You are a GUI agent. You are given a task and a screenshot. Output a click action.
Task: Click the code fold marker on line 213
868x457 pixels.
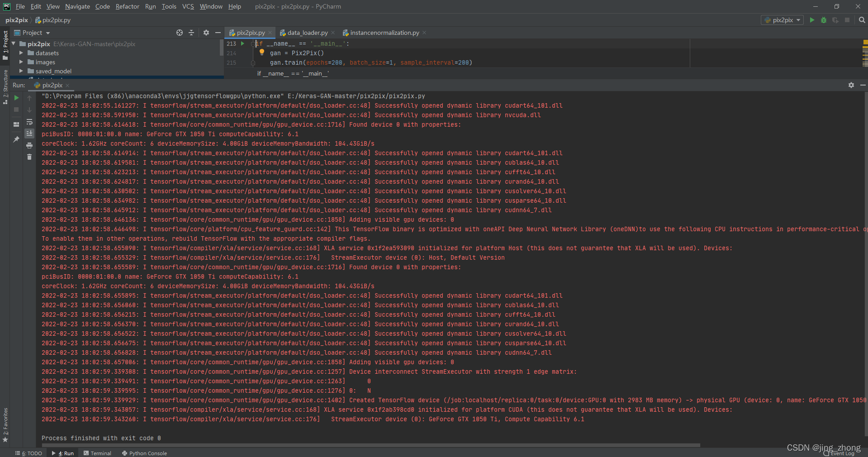click(x=253, y=43)
